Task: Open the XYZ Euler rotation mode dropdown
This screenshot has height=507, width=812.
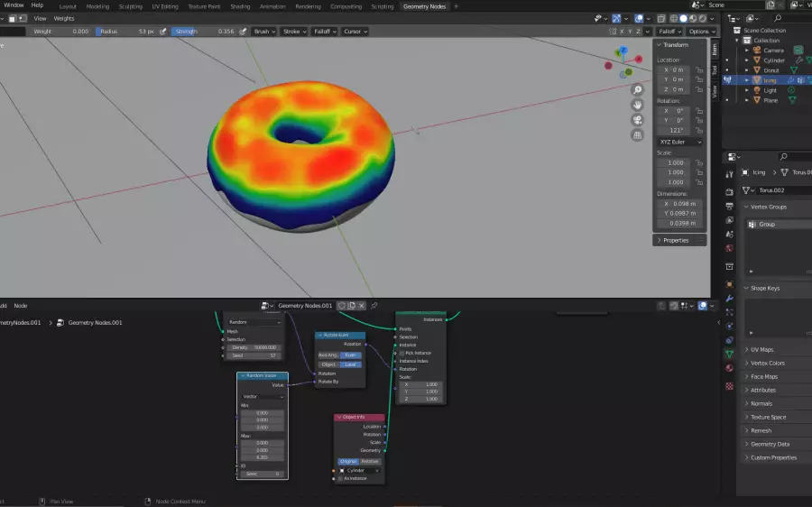Action: [x=679, y=142]
